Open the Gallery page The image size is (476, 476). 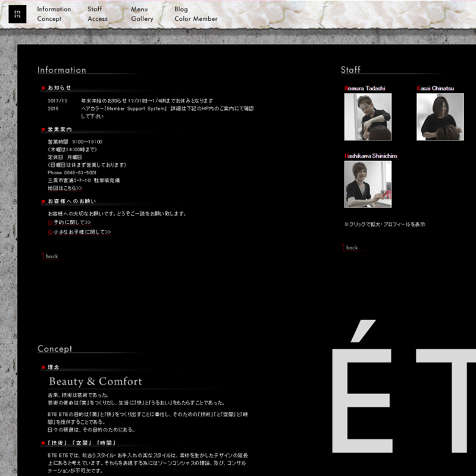coord(142,19)
